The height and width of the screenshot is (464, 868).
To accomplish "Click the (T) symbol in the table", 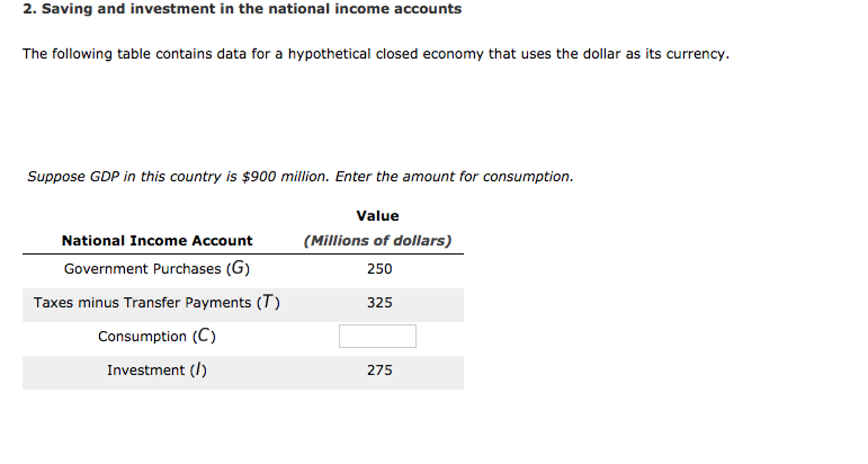I will pos(267,302).
